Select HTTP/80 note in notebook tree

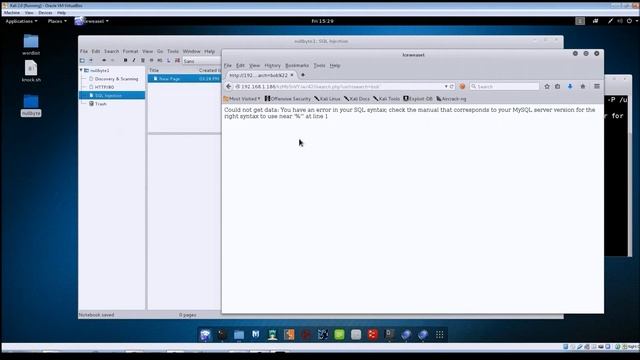101,87
